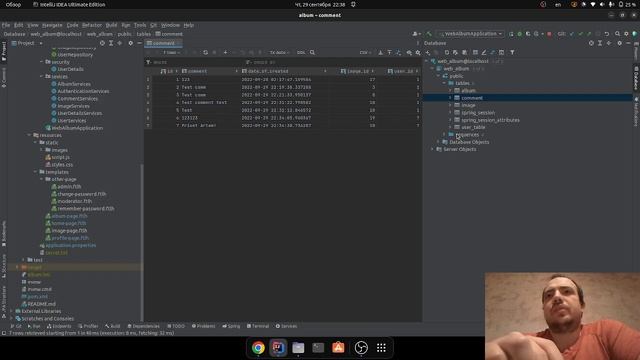The width and height of the screenshot is (640, 360).
Task: Collapse the public schema node
Action: click(x=438, y=76)
